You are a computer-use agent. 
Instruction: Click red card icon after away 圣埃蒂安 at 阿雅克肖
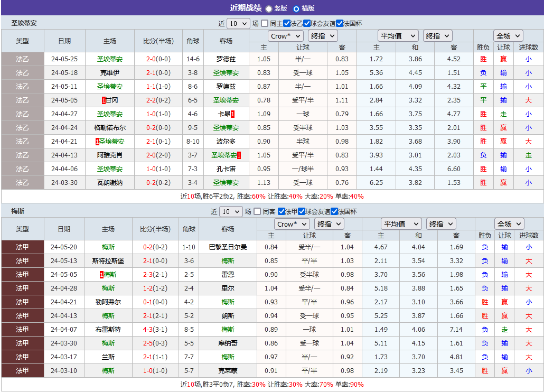click(x=239, y=155)
